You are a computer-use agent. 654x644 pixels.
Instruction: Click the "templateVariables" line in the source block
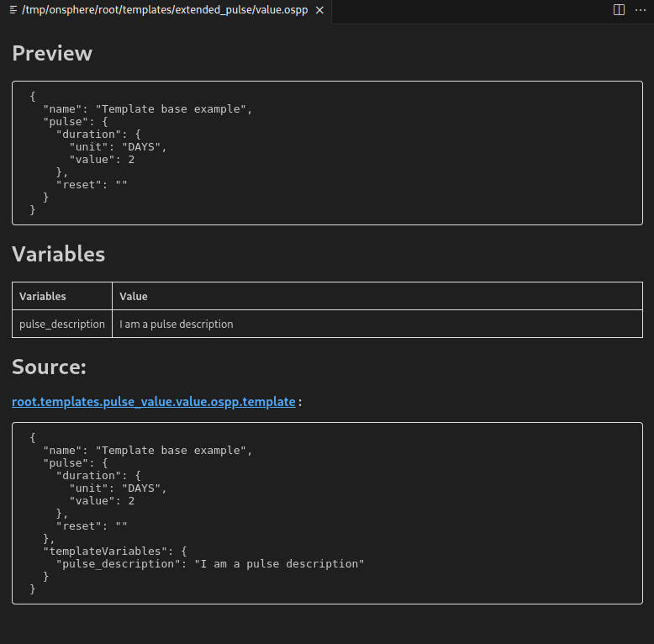(x=114, y=551)
